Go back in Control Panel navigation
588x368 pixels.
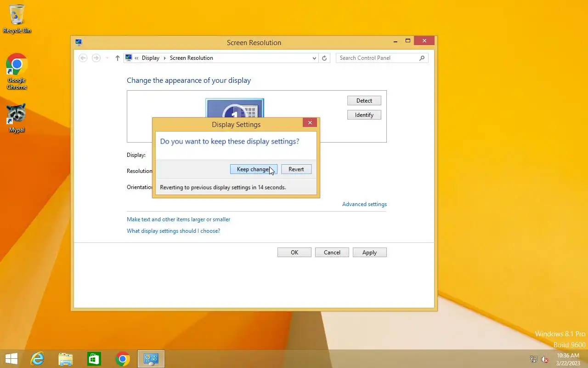(x=83, y=58)
